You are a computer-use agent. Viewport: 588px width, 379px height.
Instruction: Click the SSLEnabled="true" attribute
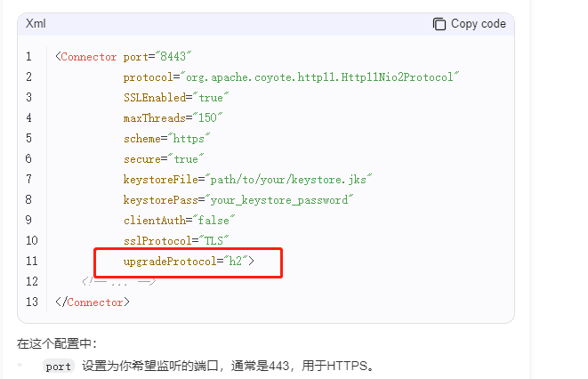coord(176,98)
